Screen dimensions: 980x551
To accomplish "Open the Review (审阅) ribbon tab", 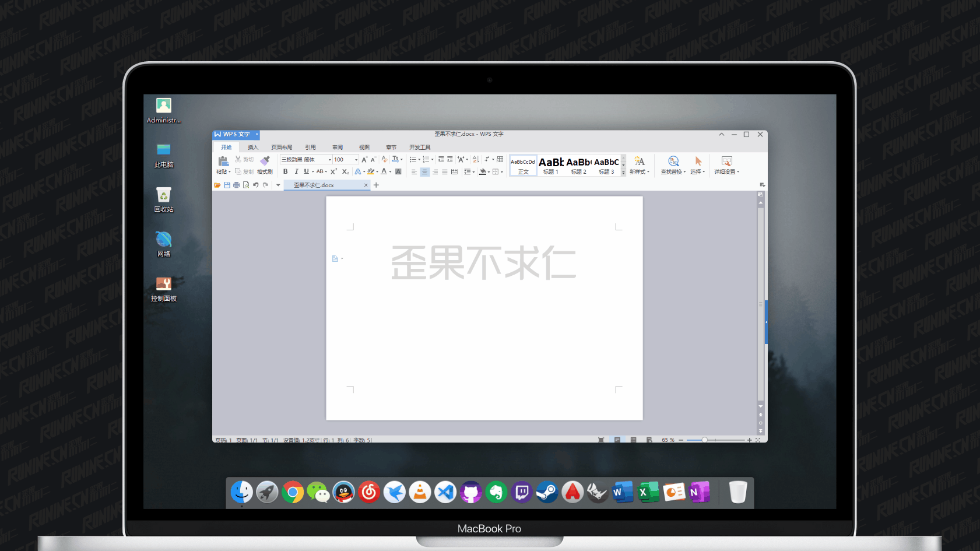I will [338, 148].
